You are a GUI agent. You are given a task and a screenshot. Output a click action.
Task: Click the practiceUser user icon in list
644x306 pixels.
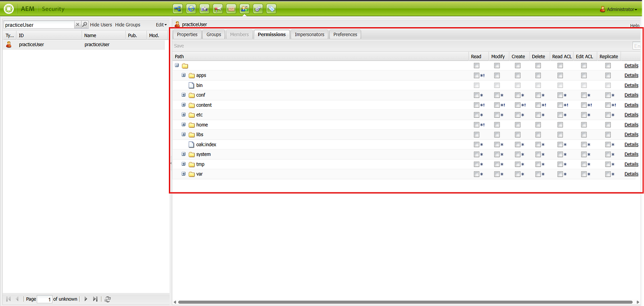pos(8,45)
